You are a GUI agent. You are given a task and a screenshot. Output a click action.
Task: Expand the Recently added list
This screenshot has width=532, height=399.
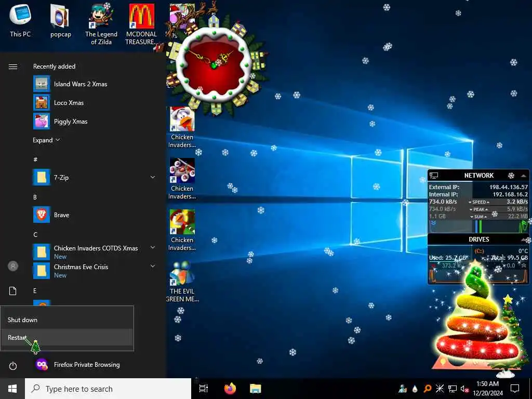[x=46, y=140]
